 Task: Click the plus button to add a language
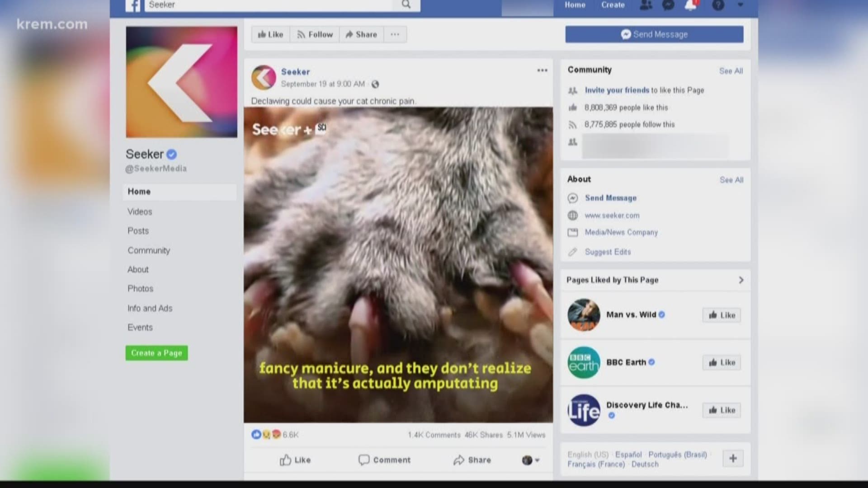(733, 458)
